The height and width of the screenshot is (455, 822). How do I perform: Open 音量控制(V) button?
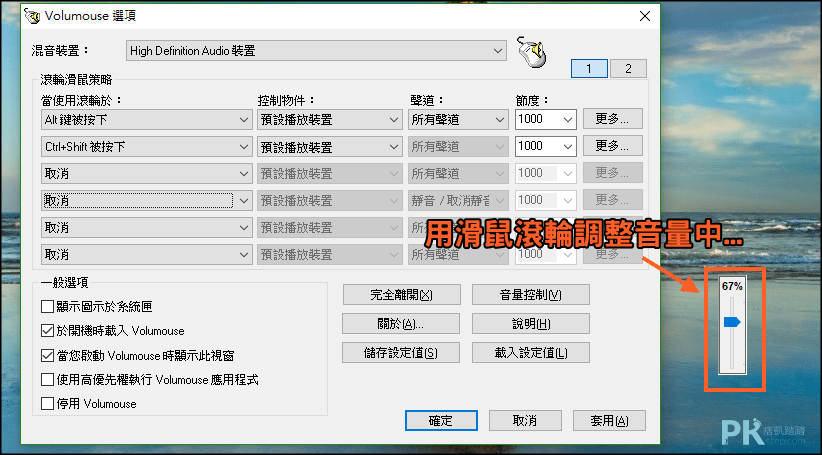[531, 295]
